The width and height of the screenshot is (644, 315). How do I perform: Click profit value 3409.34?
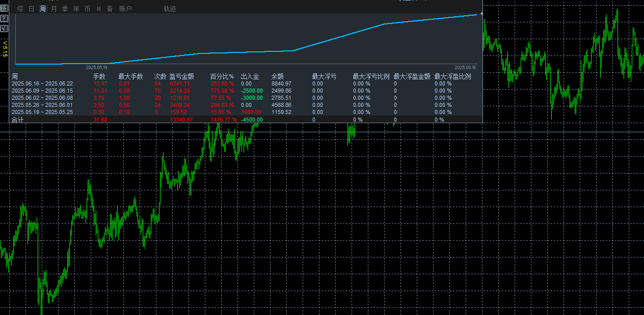coord(180,105)
